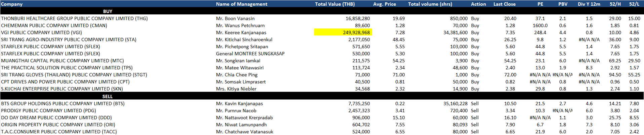Select BTS Group Holdings company cell
Screen dimensions: 644x135
(x=63, y=104)
